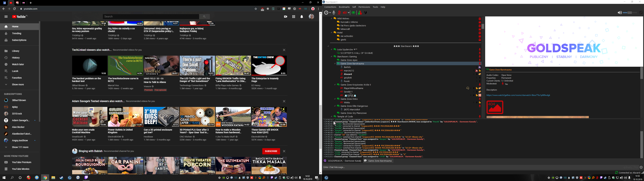The image size is (644, 181).
Task: Click the YouTube notifications bell
Action: pos(302,17)
